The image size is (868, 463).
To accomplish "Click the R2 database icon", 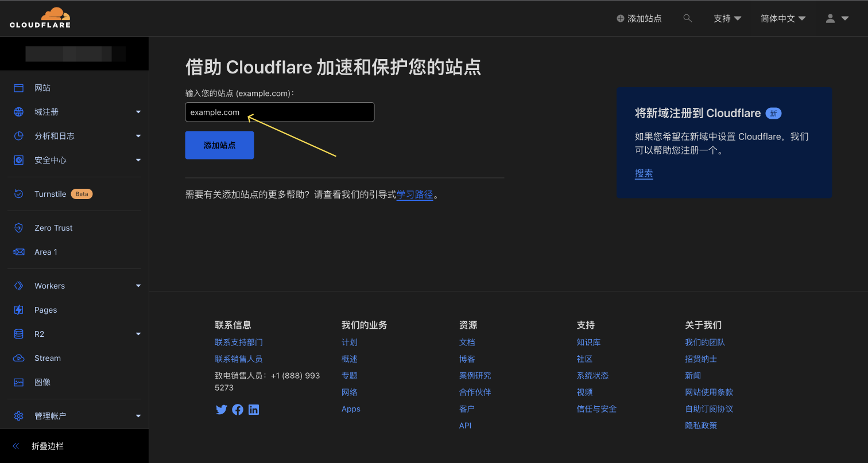I will point(18,334).
